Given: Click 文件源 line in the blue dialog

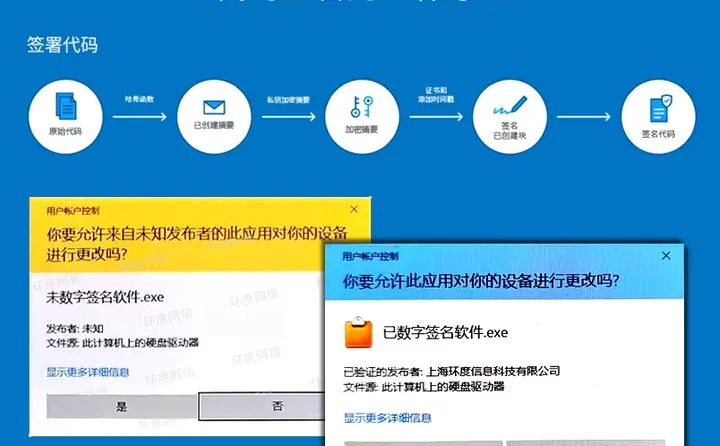Looking at the screenshot, I should point(424,387).
